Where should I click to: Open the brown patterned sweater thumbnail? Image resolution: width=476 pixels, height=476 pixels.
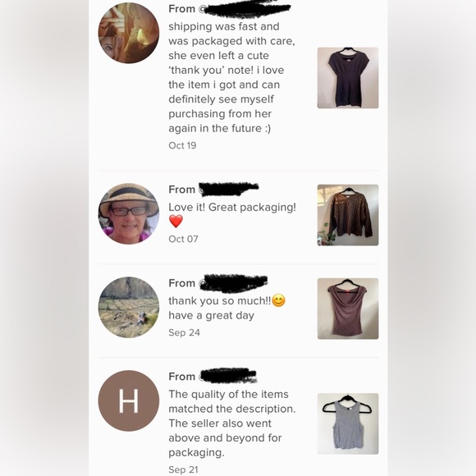point(348,215)
